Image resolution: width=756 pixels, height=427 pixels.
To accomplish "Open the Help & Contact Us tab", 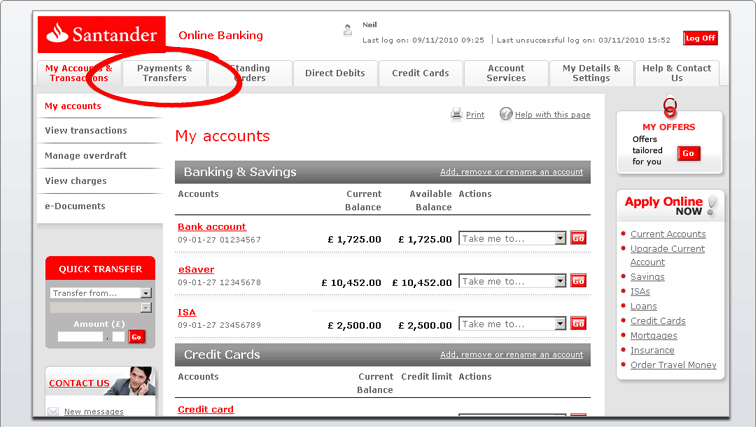I will (676, 73).
